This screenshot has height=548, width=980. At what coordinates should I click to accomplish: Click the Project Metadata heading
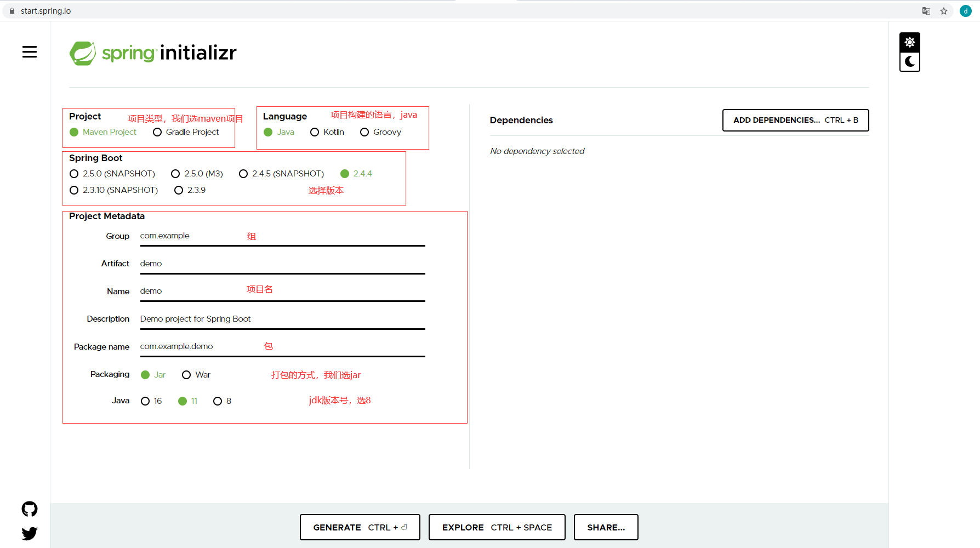[x=107, y=216]
